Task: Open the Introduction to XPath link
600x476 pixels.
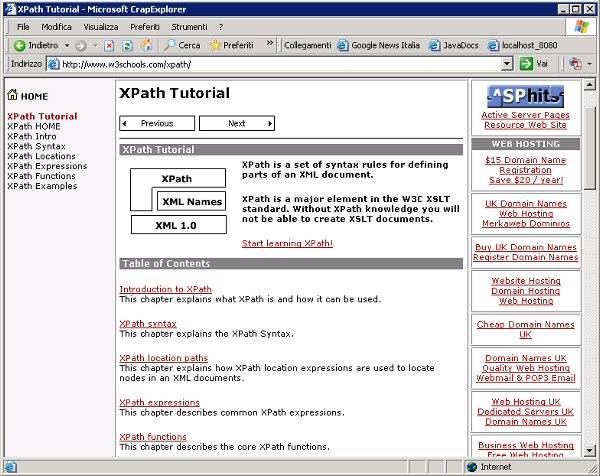Action: pyautogui.click(x=165, y=289)
